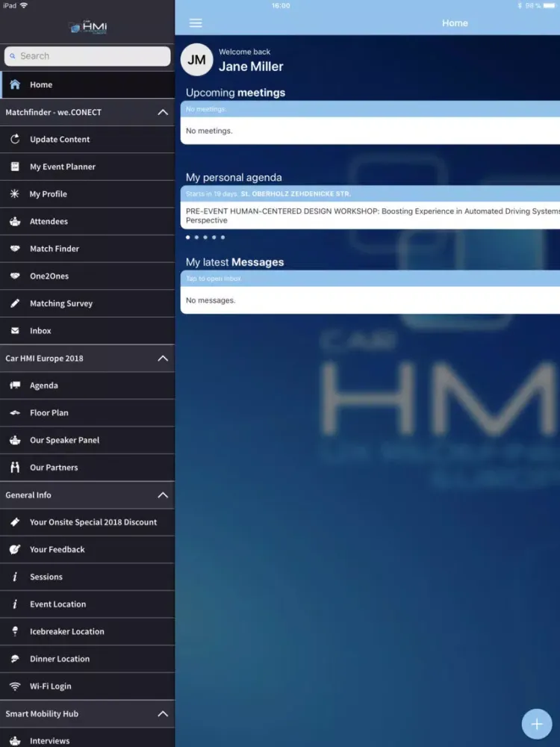
Task: Tap the Onsite Special Discount tag icon
Action: [x=15, y=521]
